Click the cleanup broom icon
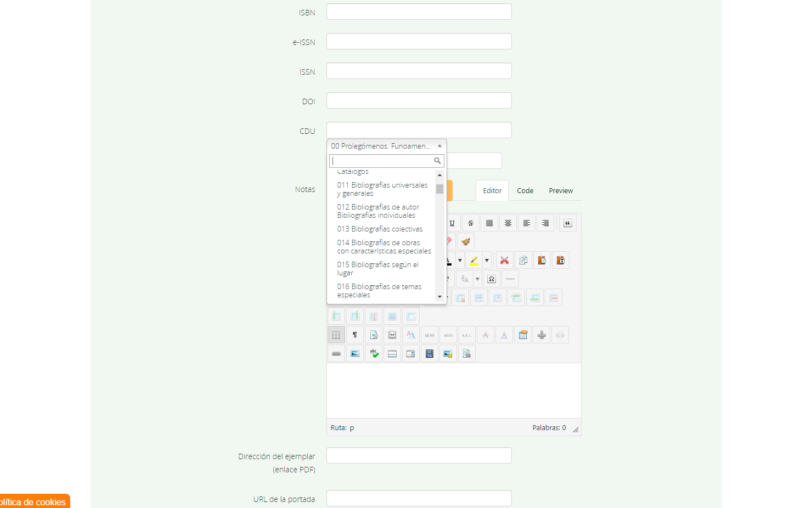812x508 pixels. (466, 242)
